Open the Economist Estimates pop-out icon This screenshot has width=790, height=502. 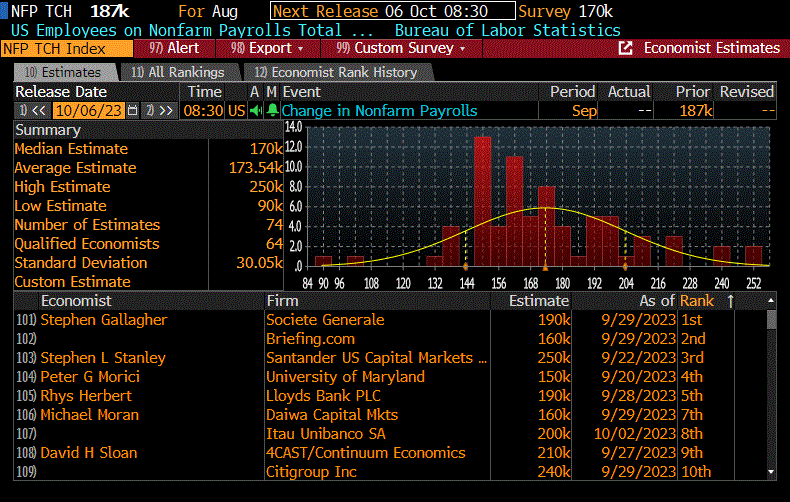point(625,48)
